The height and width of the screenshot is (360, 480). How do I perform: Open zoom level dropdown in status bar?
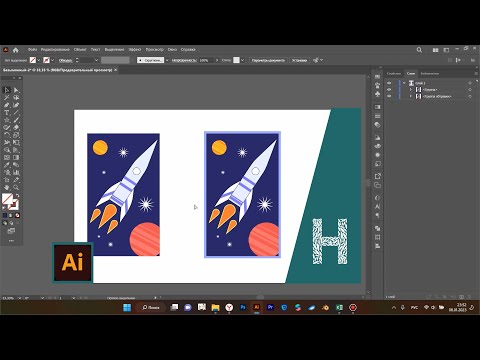19,298
